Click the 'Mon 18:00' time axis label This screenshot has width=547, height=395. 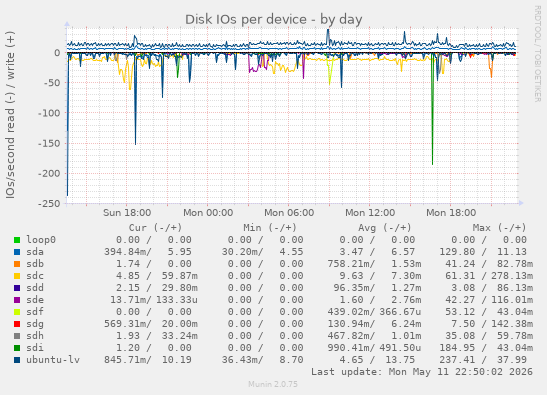[x=451, y=213]
